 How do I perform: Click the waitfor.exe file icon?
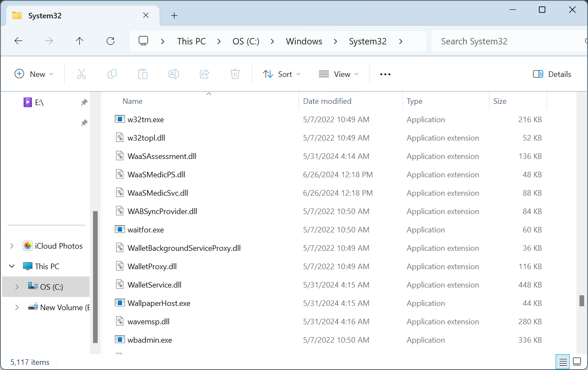click(x=119, y=229)
